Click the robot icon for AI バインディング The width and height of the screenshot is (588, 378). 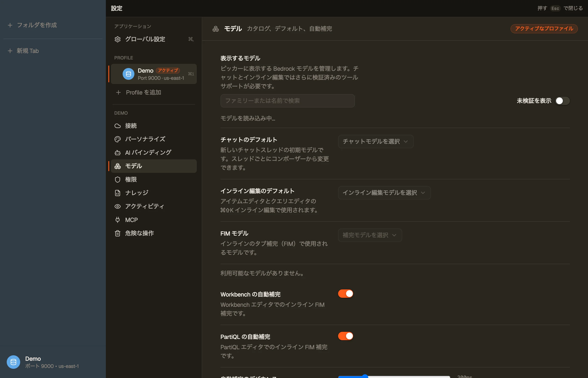(x=118, y=153)
